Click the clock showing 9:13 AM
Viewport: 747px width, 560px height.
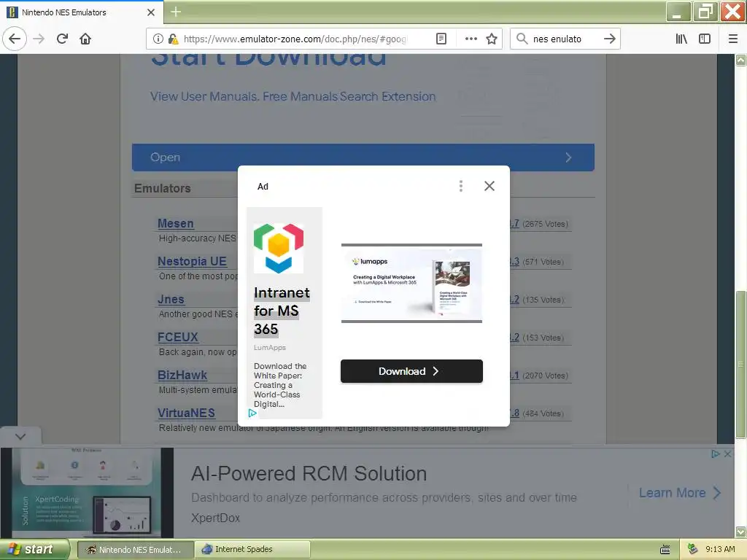(720, 550)
